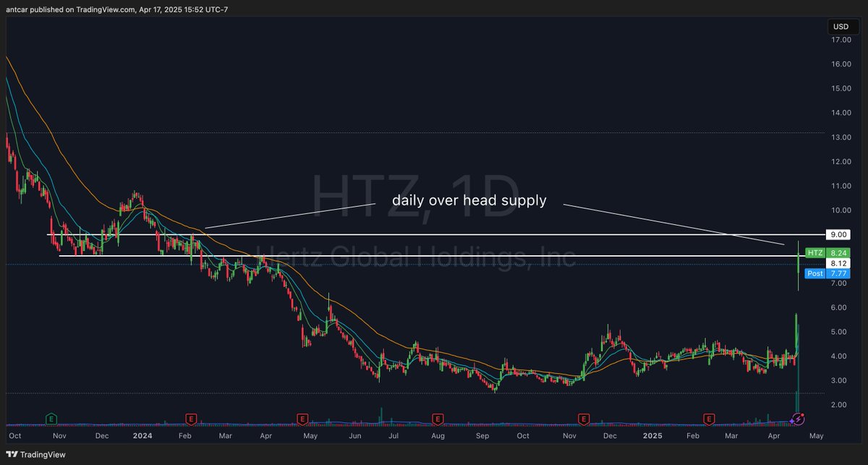This screenshot has height=465, width=868.
Task: Click the 6.00 price axis label
Action: click(841, 307)
